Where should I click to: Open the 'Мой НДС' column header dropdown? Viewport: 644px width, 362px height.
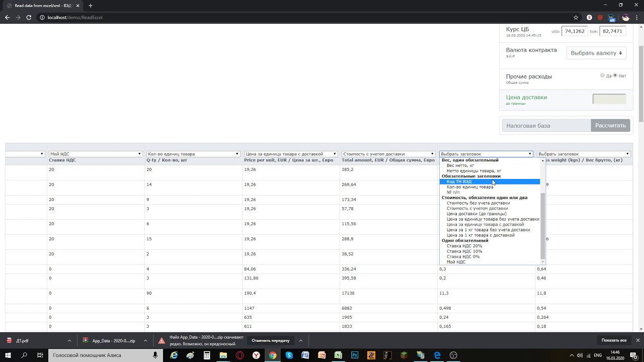pos(96,154)
